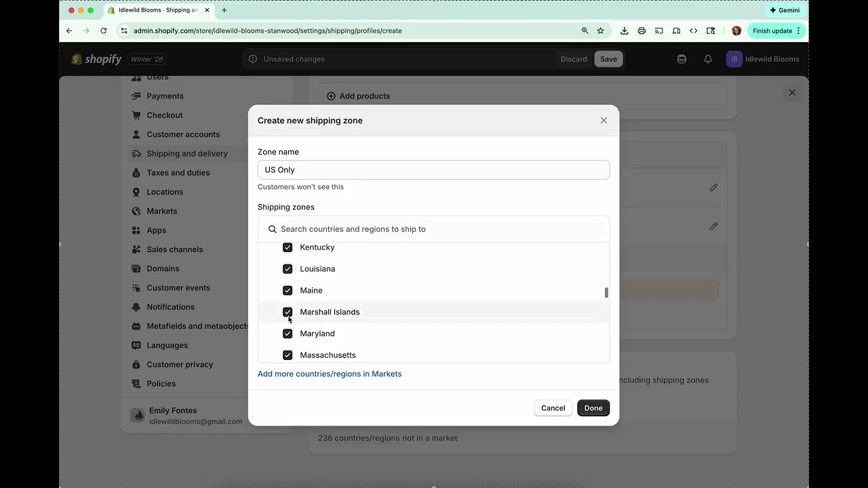Screen dimensions: 868x488
Task: Click Add products button behind the dialog
Action: coord(358,96)
